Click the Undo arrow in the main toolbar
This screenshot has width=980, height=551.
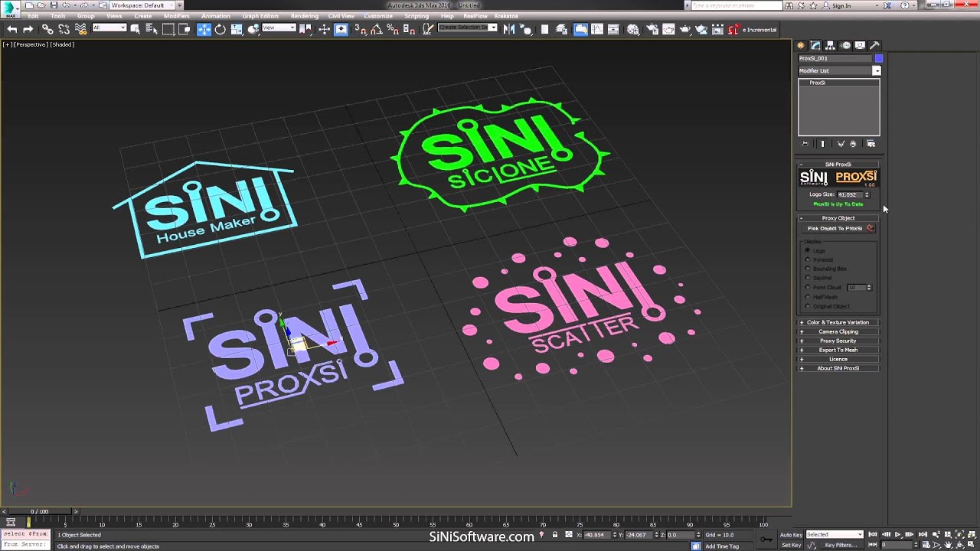(x=12, y=29)
